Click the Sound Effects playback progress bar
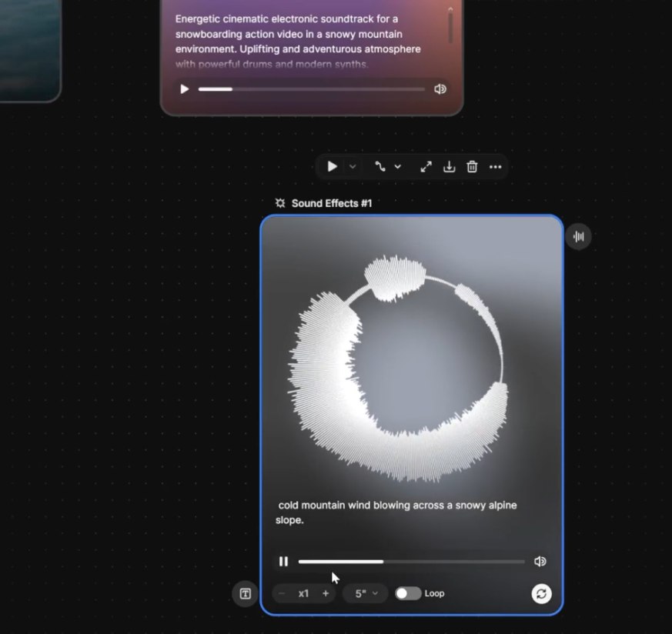Screen dimensions: 672x634 click(411, 562)
